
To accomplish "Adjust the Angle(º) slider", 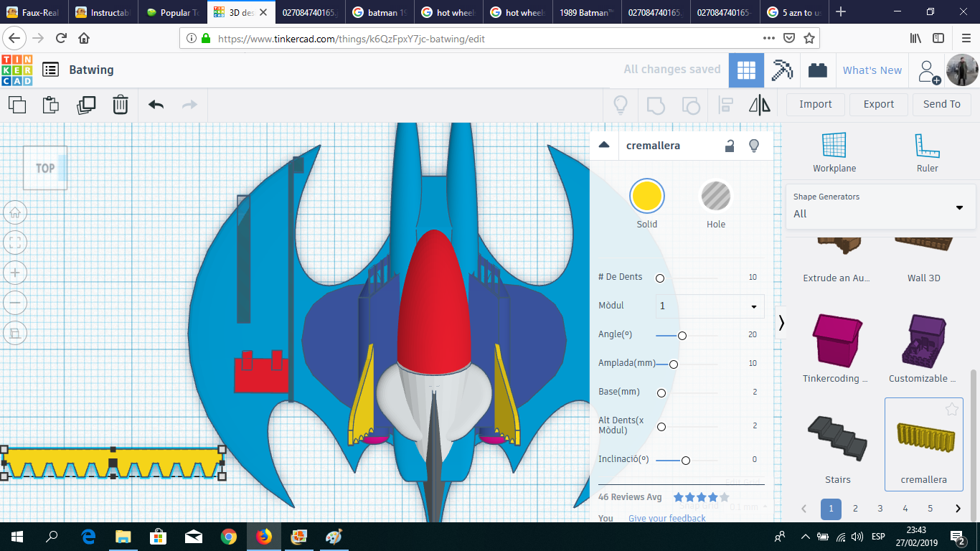I will [x=682, y=335].
